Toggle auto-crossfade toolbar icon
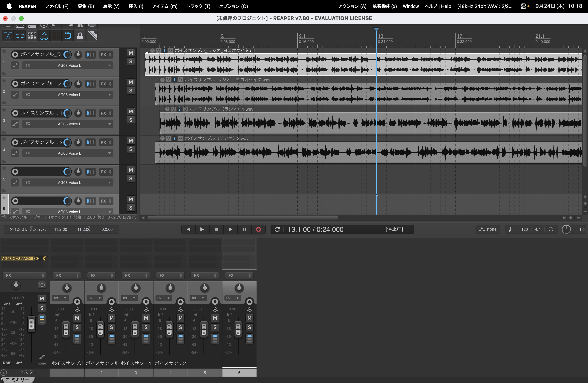This screenshot has width=588, height=383. (8, 36)
